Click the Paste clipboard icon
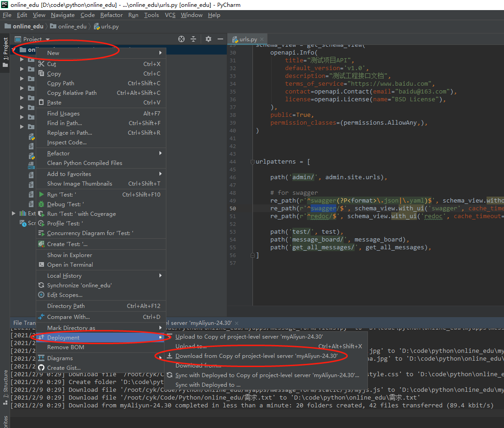504x428 pixels. tap(41, 102)
